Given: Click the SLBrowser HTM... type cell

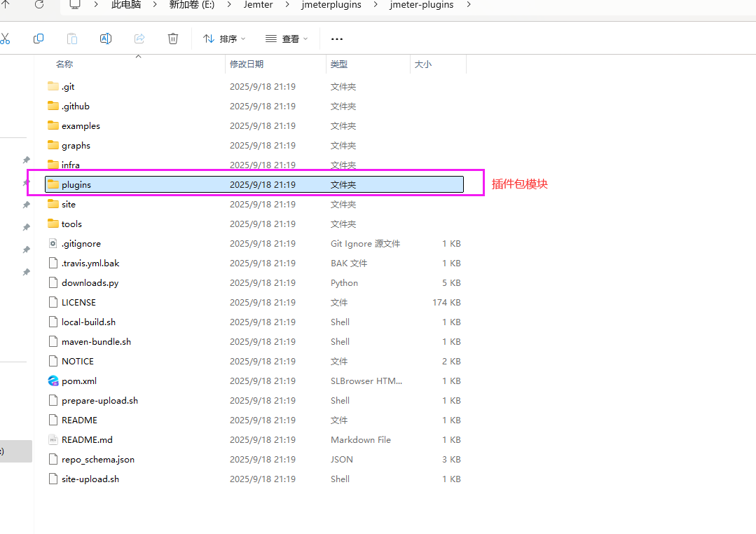Looking at the screenshot, I should point(366,381).
